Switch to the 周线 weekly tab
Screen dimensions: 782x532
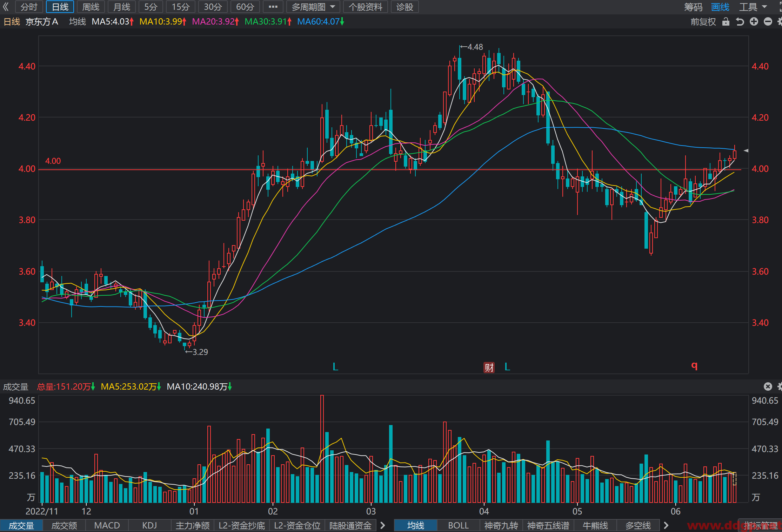[x=91, y=7]
